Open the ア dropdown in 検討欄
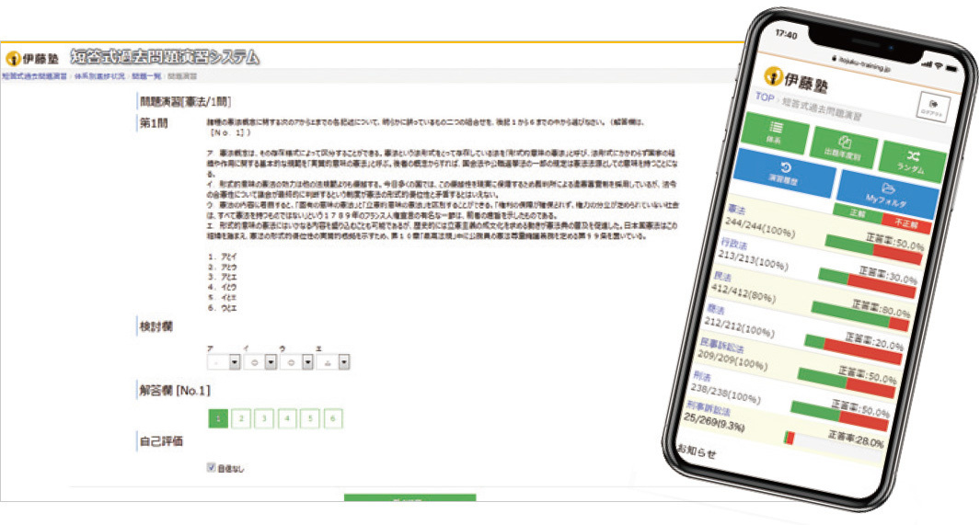980x525 pixels. (x=234, y=362)
